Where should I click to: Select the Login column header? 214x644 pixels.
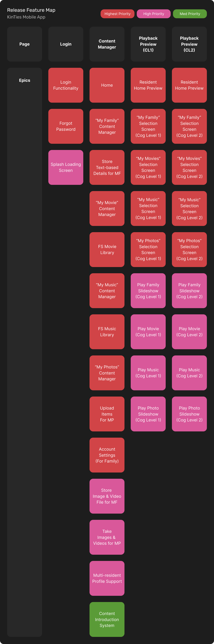pos(66,44)
